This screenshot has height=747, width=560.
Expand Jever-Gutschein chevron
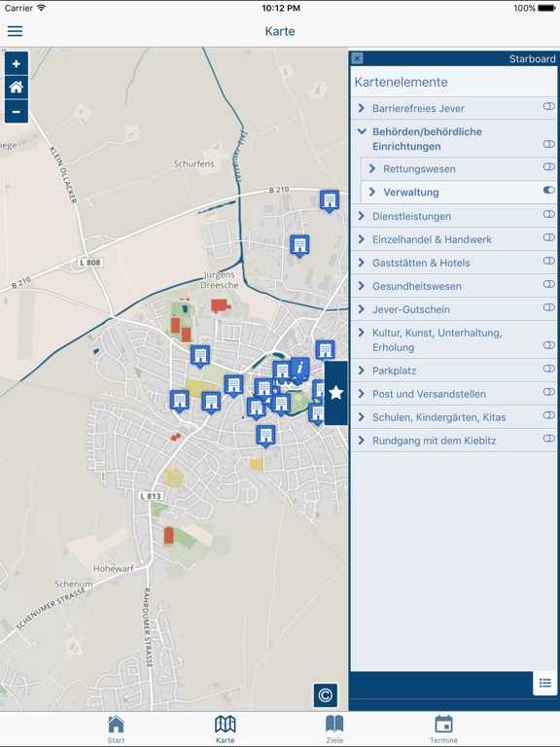click(362, 309)
